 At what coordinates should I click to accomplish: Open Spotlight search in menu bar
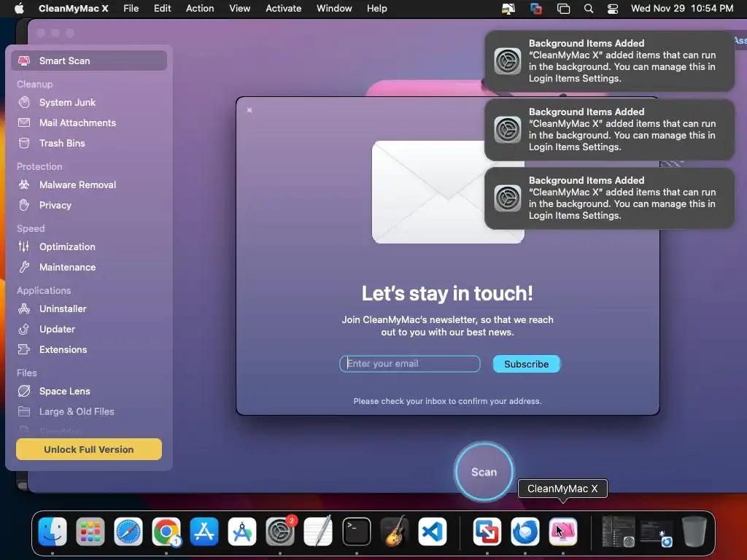tap(589, 9)
